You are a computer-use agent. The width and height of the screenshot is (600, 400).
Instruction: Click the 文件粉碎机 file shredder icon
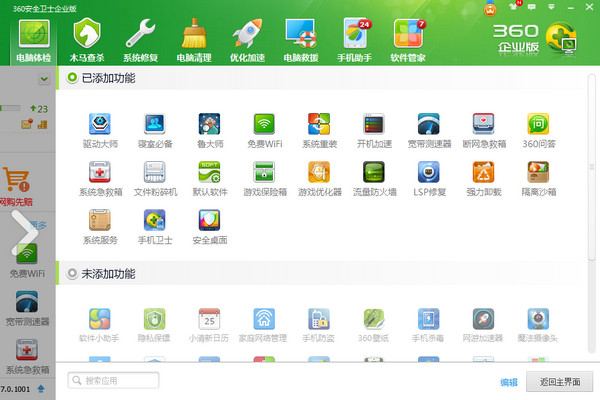pyautogui.click(x=155, y=173)
